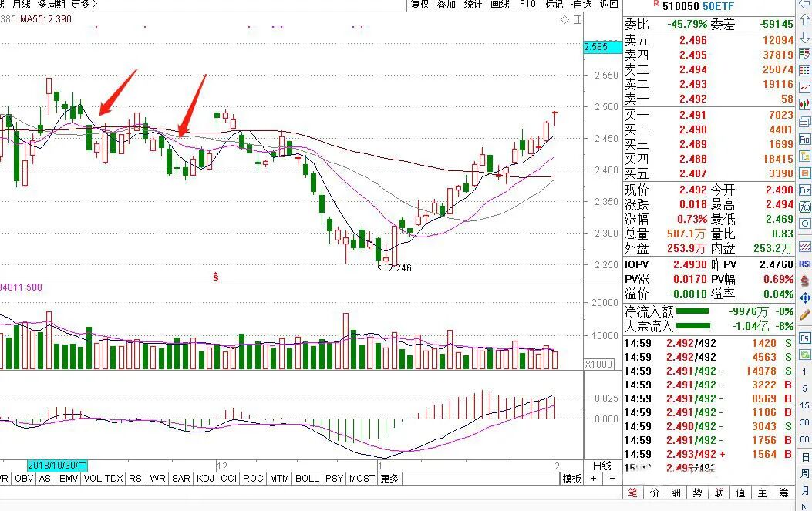Open the watchlist check icon in sidebar
The width and height of the screenshot is (812, 511).
click(805, 54)
